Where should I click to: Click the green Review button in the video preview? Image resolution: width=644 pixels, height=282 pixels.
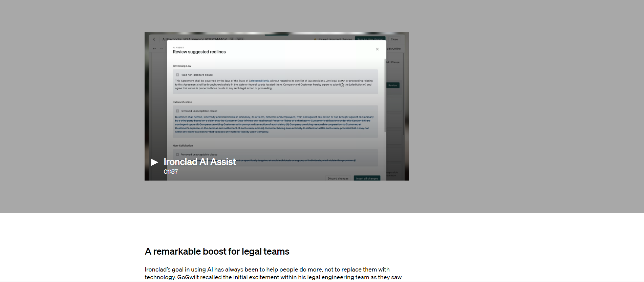pos(393,86)
